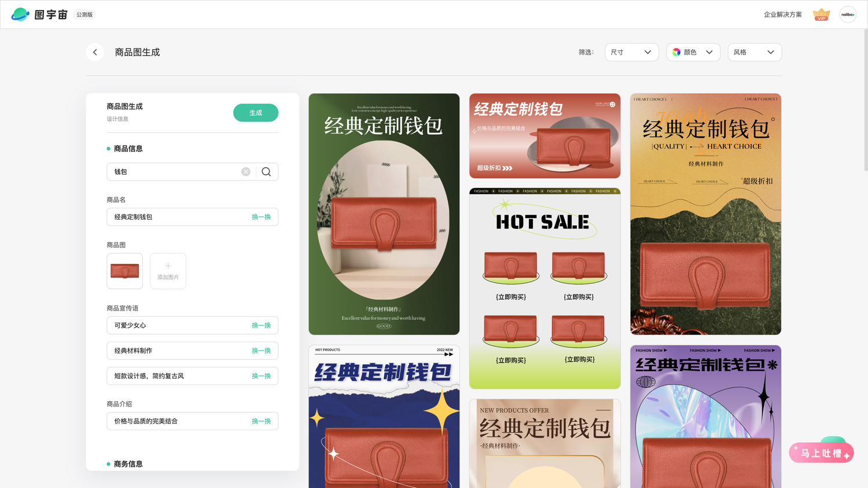Click the color wheel icon in filter
The image size is (868, 488).
(676, 52)
